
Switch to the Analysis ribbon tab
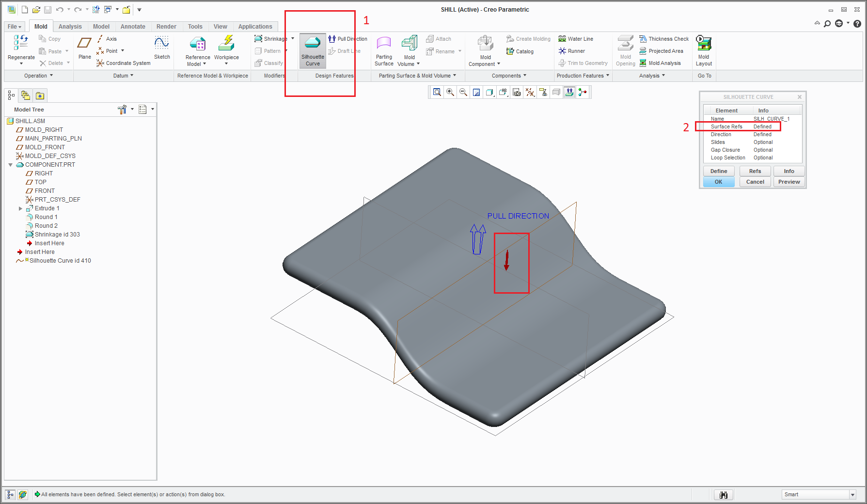click(70, 27)
